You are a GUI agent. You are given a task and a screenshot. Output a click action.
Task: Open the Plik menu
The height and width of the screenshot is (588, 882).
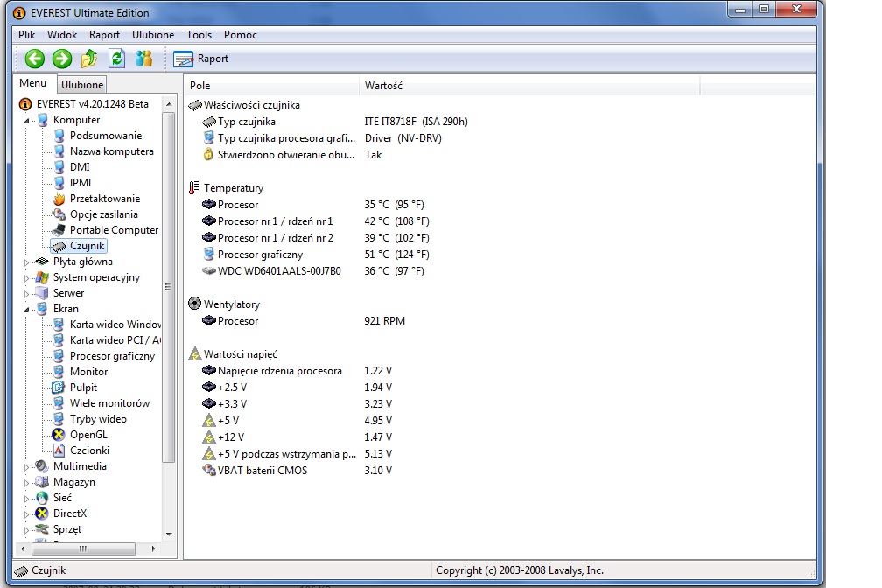click(x=28, y=35)
